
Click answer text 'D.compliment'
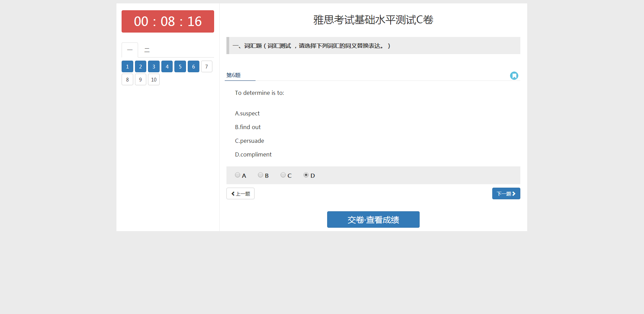253,154
